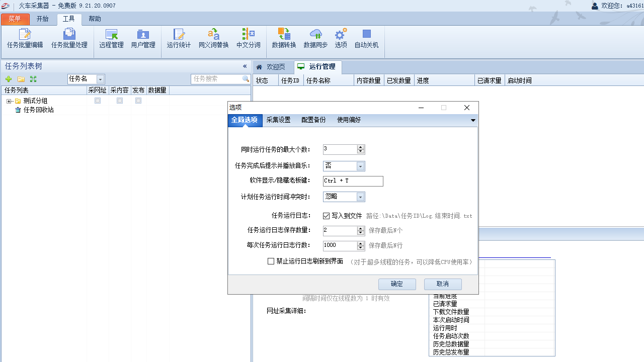Screen dimensions: 644x362
Task: Click the 软件显示/隐藏老板键 hotkey field
Action: [353, 181]
